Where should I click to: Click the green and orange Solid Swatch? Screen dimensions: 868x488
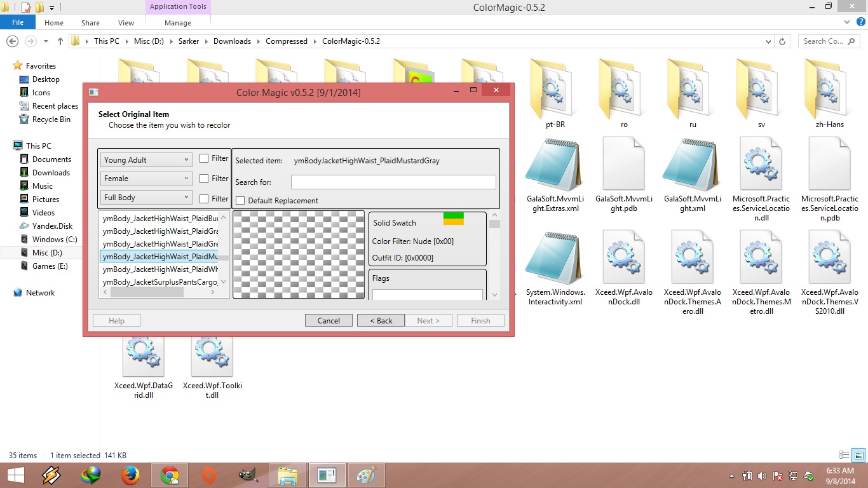point(453,219)
